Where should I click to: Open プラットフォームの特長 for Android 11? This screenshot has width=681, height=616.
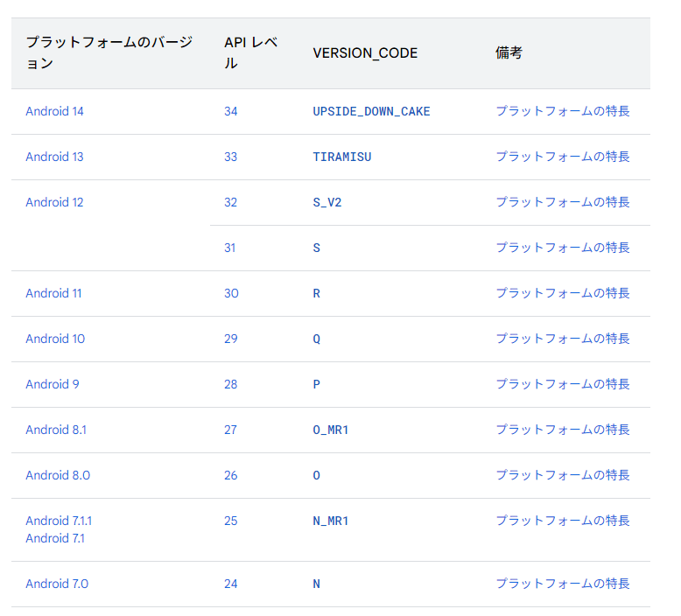point(563,293)
